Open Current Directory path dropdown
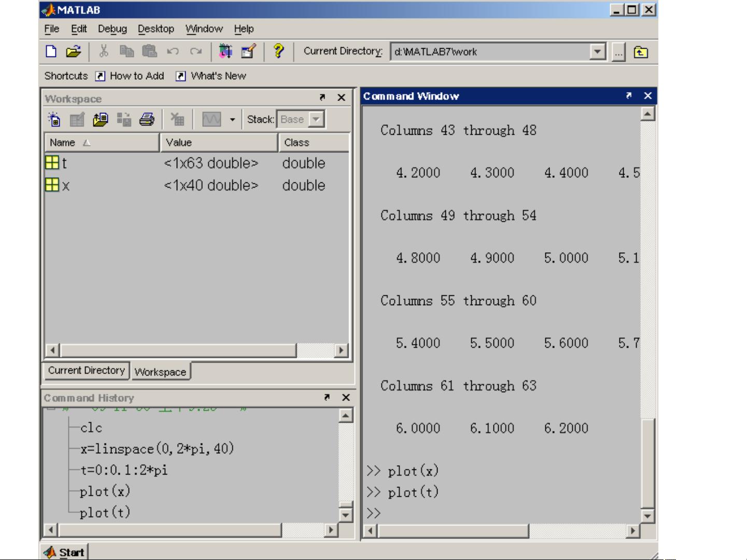 point(598,51)
